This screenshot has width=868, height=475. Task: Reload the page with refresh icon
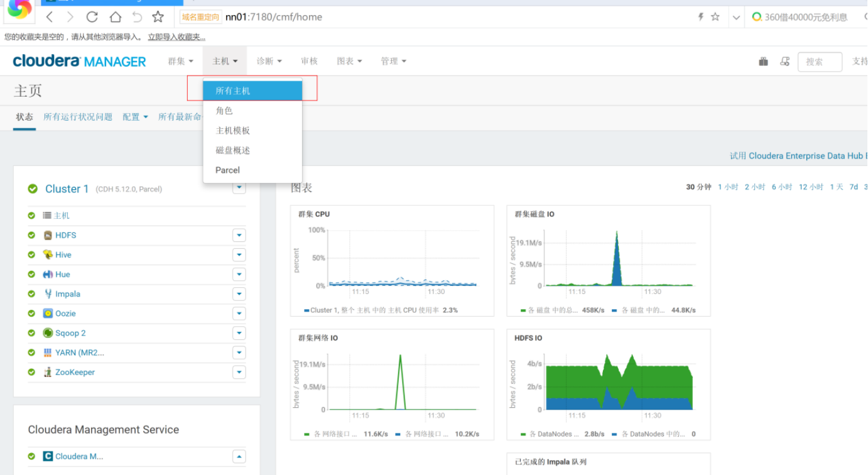pos(92,17)
